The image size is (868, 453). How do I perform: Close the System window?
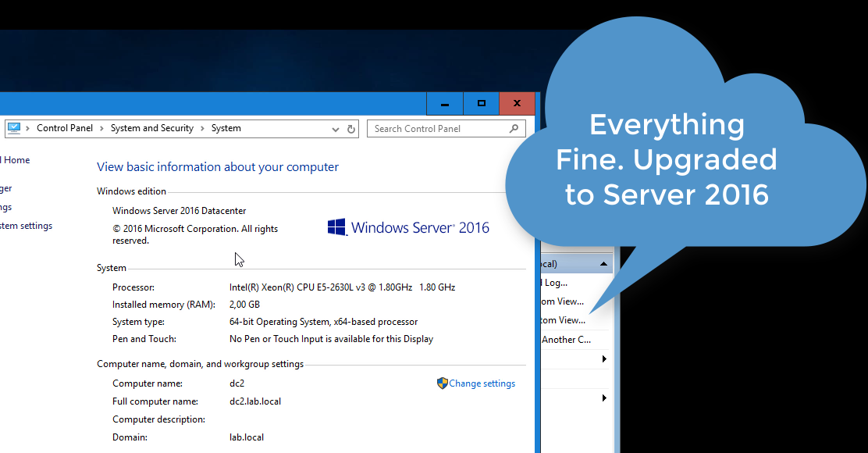517,104
